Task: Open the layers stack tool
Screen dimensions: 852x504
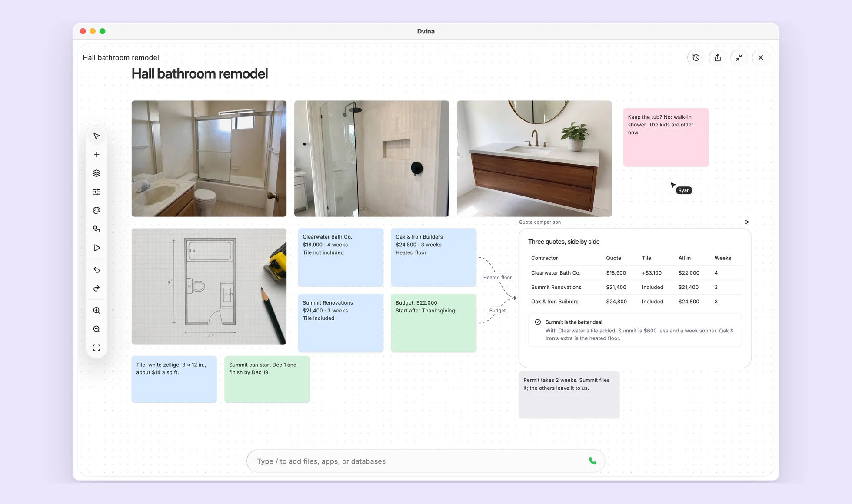Action: [x=97, y=173]
